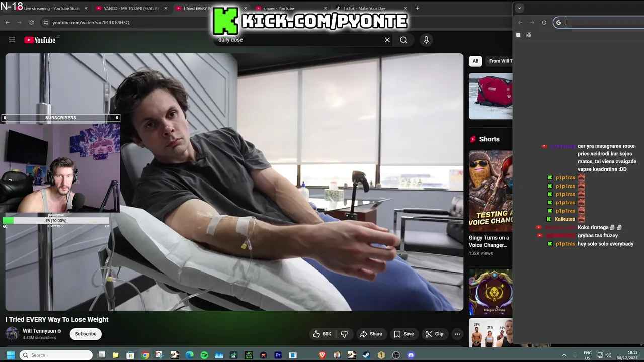Image resolution: width=644 pixels, height=362 pixels.
Task: Open the Will Tennyson channel avatar
Action: coord(12,334)
